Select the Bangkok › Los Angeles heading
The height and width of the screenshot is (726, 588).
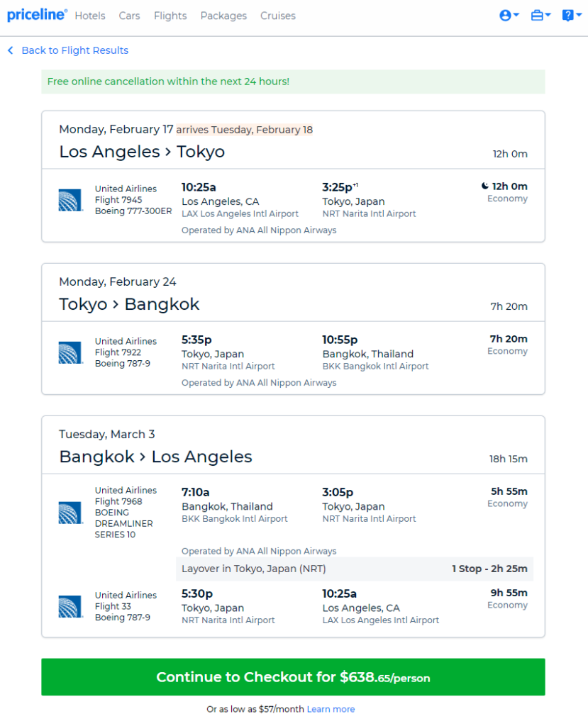(155, 457)
